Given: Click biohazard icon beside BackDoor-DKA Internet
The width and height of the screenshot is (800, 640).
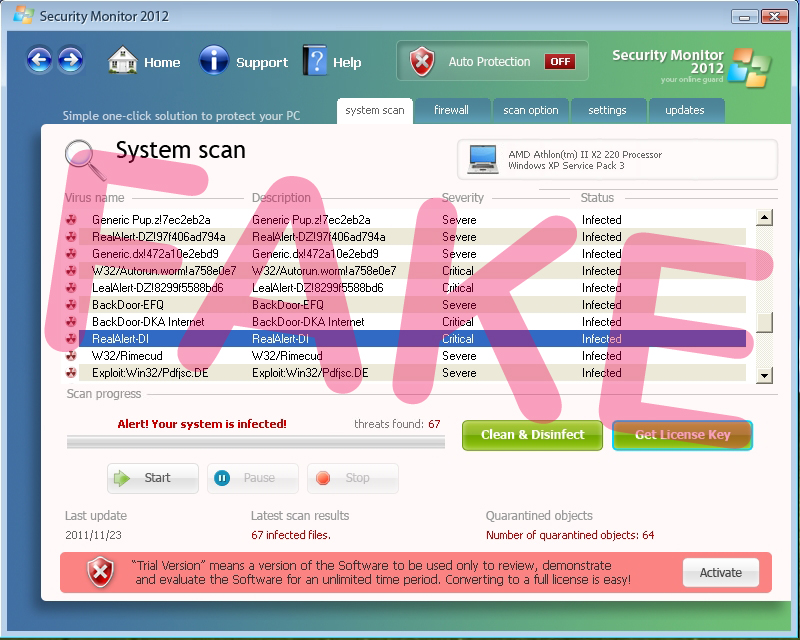Looking at the screenshot, I should (x=71, y=322).
